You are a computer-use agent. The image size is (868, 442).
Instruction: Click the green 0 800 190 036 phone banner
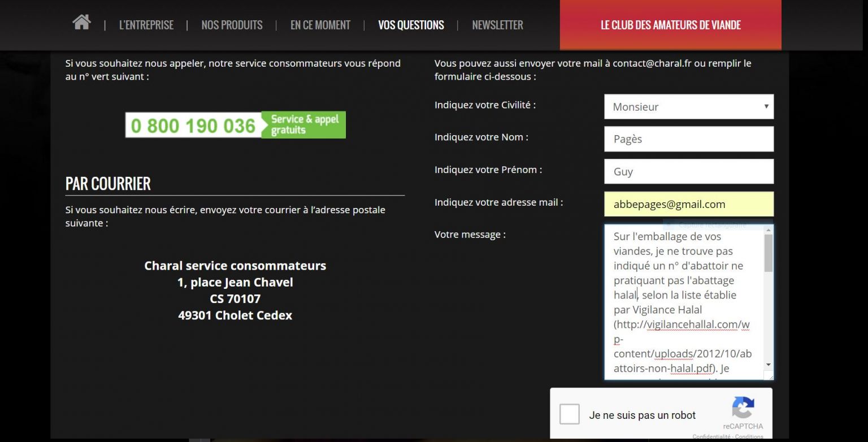[235, 125]
